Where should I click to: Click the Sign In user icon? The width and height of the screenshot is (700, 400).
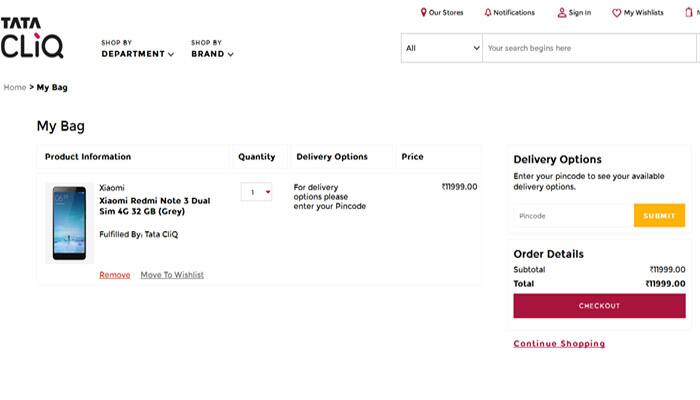[562, 13]
